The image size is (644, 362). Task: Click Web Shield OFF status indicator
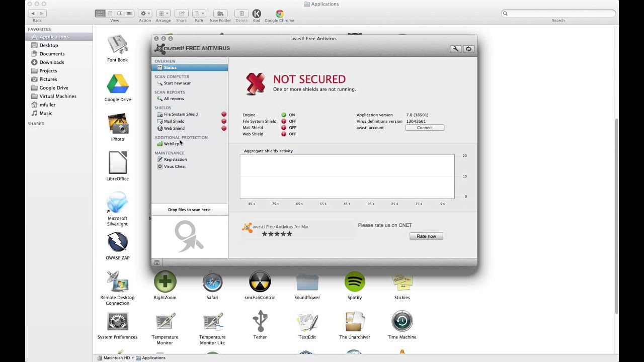click(x=284, y=134)
